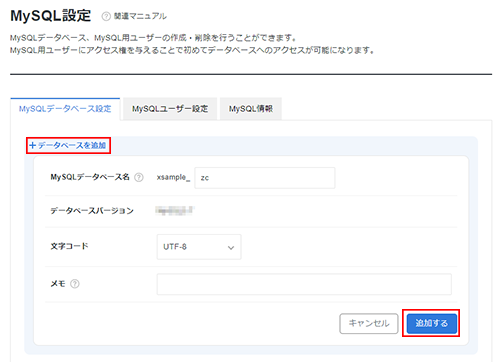The image size is (500, 362).
Task: Click the データベースバージョン label
Action: point(92,211)
